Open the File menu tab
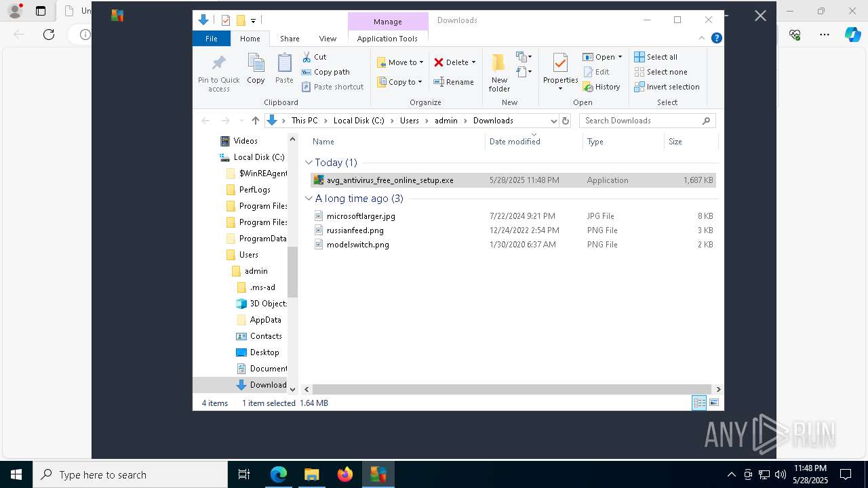This screenshot has width=868, height=488. coord(212,39)
